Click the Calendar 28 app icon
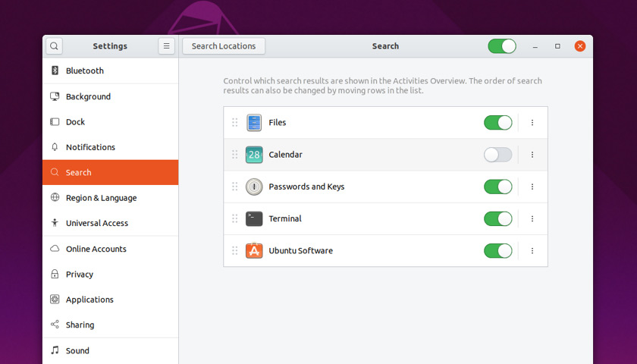This screenshot has height=364, width=637. tap(254, 155)
